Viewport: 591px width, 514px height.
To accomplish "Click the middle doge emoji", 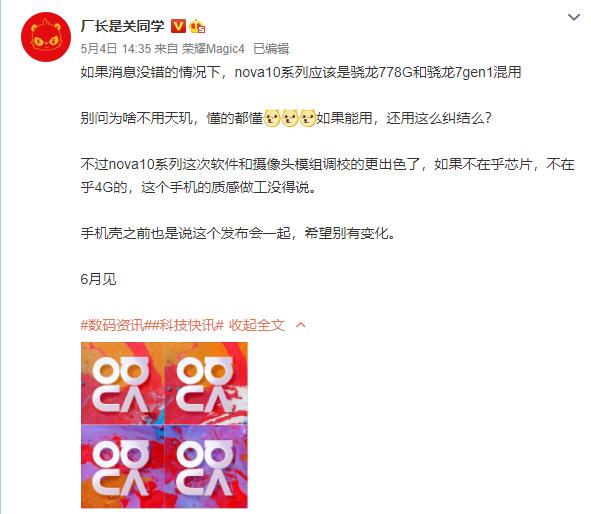I will [289, 118].
